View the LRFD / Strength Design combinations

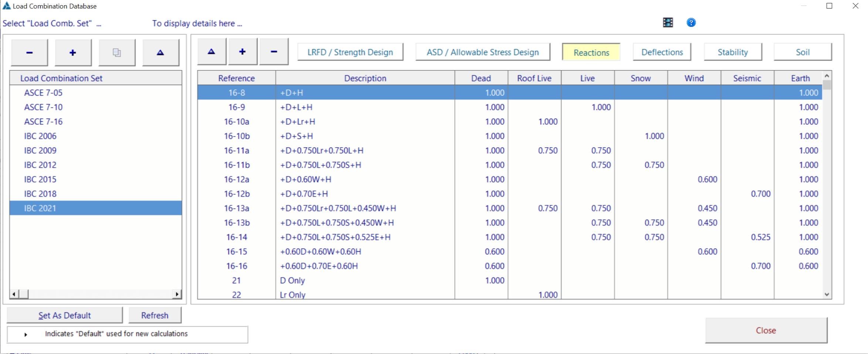click(x=350, y=52)
